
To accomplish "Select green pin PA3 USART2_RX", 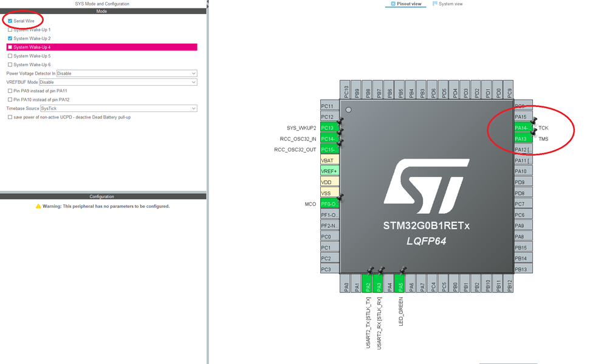I will pos(378,283).
